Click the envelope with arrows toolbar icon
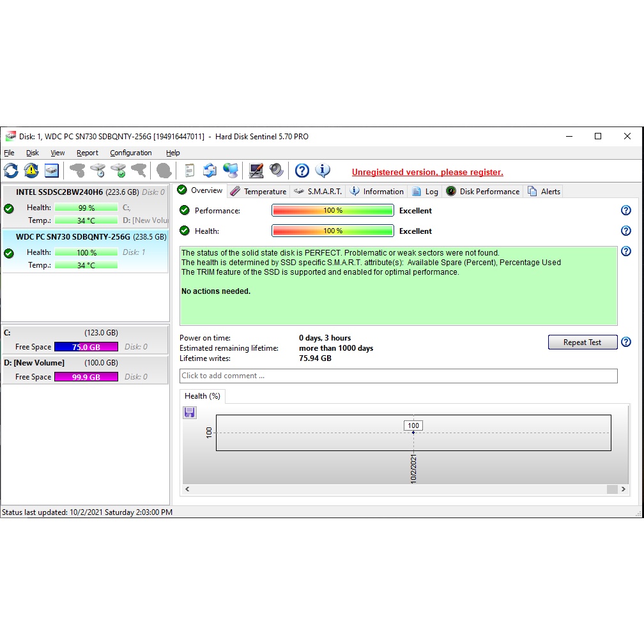 click(x=210, y=171)
